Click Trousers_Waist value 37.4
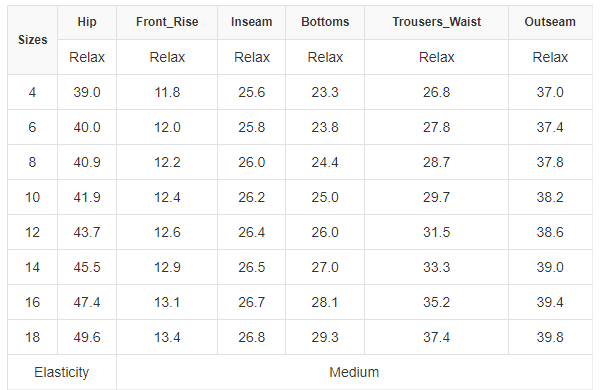Screen dimensions: 603x390 coord(436,337)
